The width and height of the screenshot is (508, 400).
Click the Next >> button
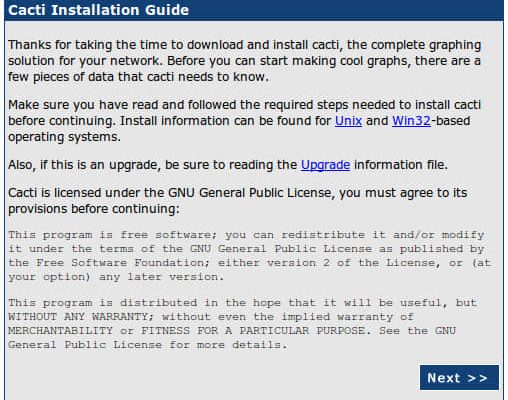tap(459, 378)
